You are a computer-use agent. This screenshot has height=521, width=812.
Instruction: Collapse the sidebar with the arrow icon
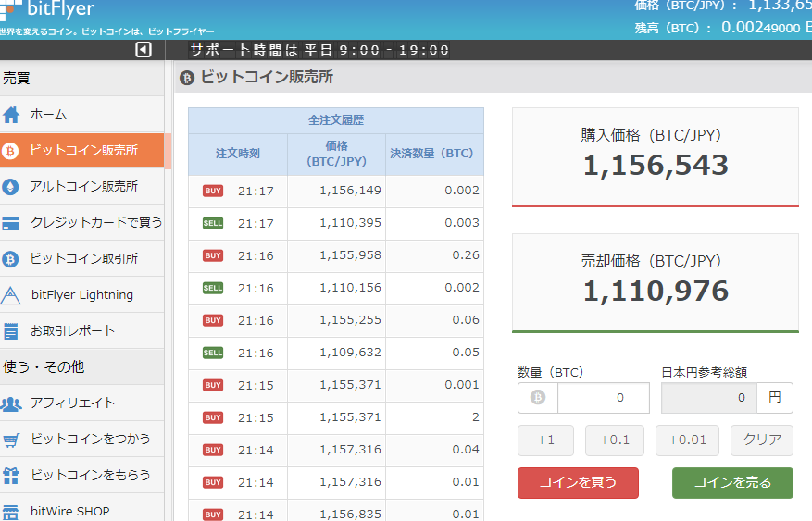(x=144, y=50)
